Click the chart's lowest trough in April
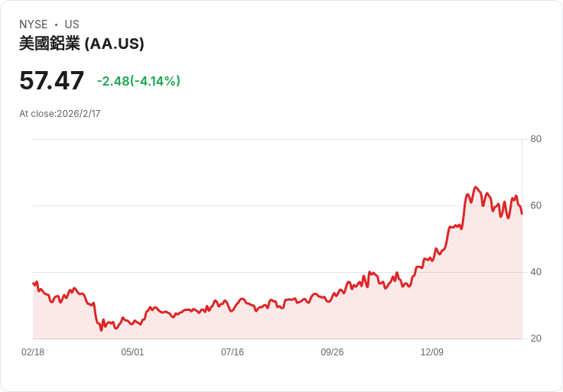Viewport: 563px width, 392px height. 101,330
